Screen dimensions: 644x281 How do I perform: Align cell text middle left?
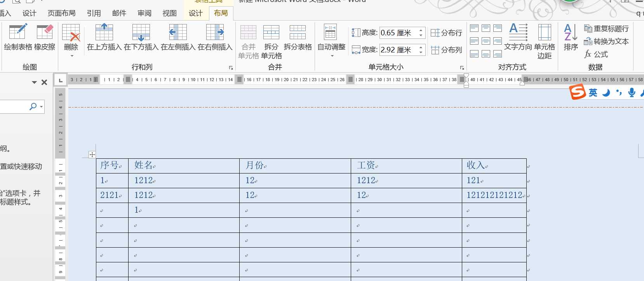click(x=474, y=41)
